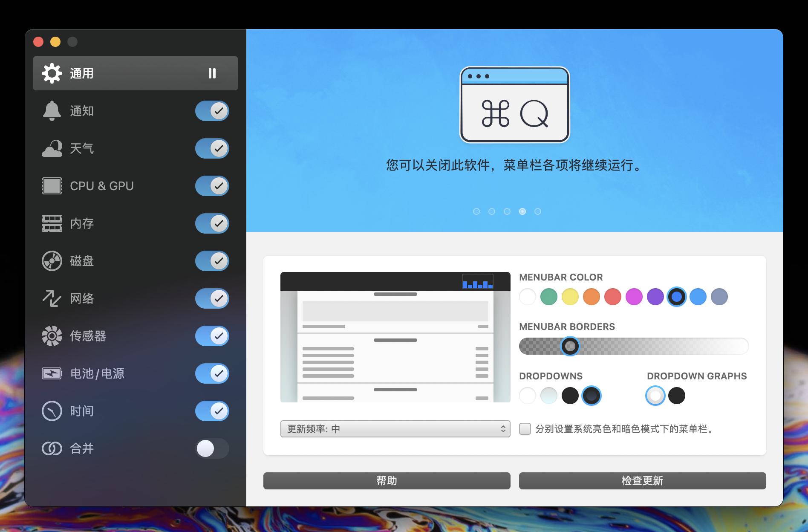
Task: Click the 时间 clock icon in sidebar
Action: point(52,411)
